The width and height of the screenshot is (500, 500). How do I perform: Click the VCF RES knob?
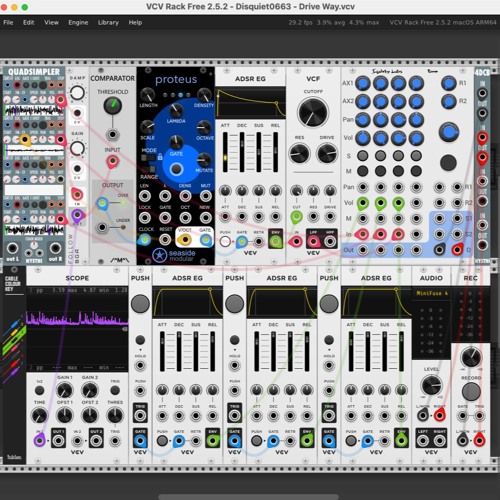(299, 153)
